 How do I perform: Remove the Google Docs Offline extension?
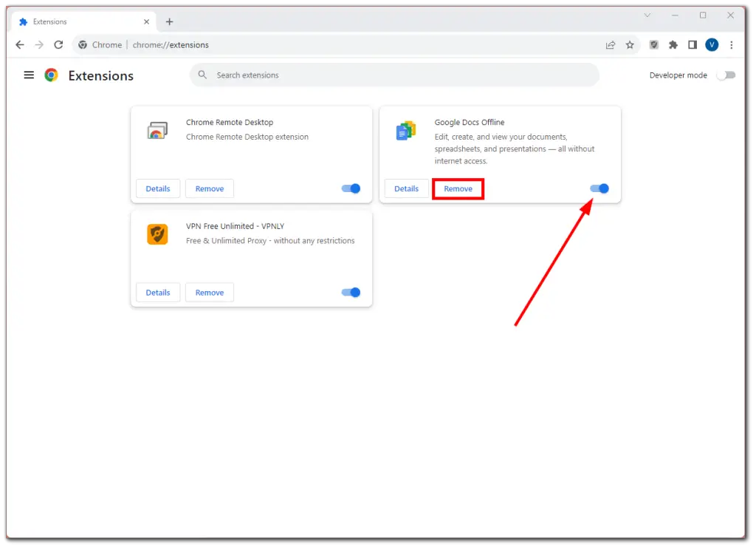pos(458,188)
